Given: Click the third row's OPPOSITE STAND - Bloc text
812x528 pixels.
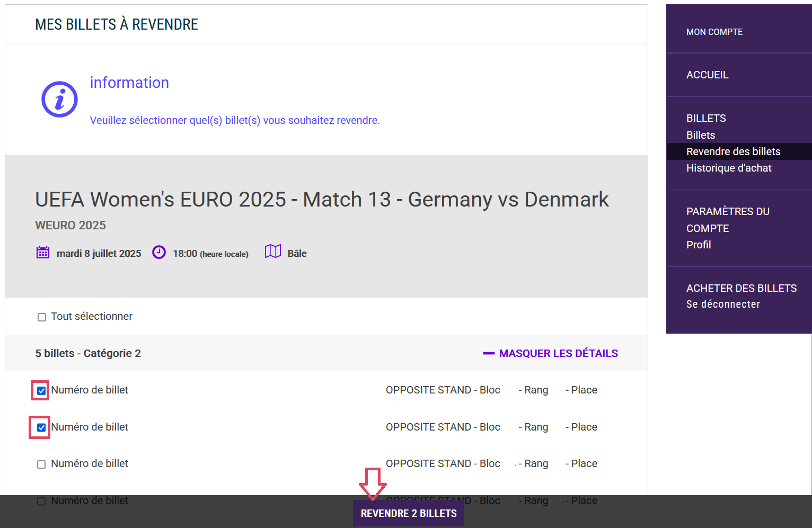Looking at the screenshot, I should coord(443,463).
